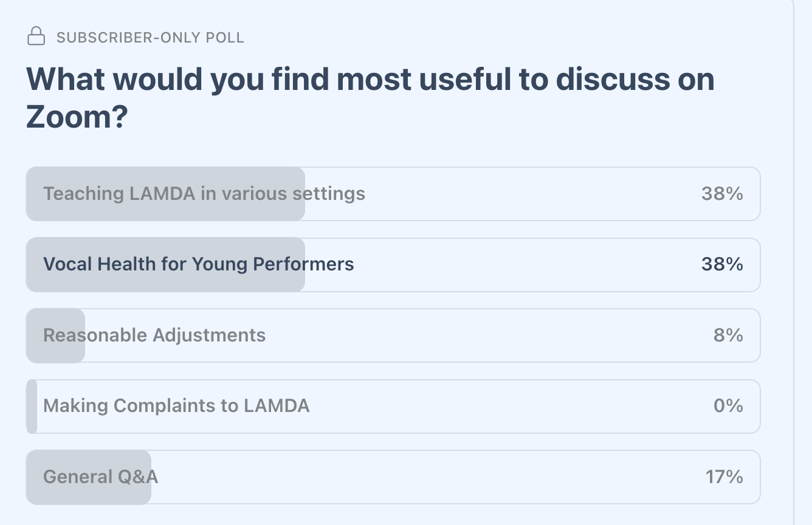Click the 0% result for Making Complaints
The height and width of the screenshot is (525, 812).
pos(728,406)
